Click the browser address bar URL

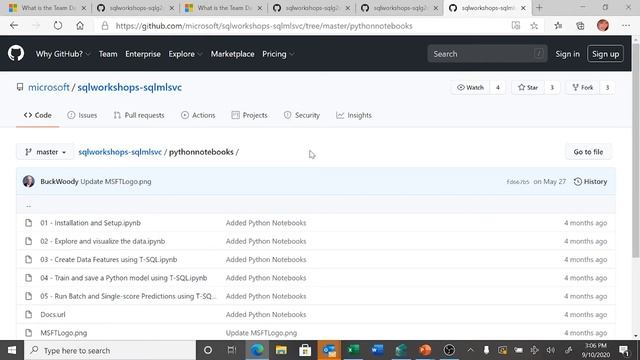[x=264, y=26]
